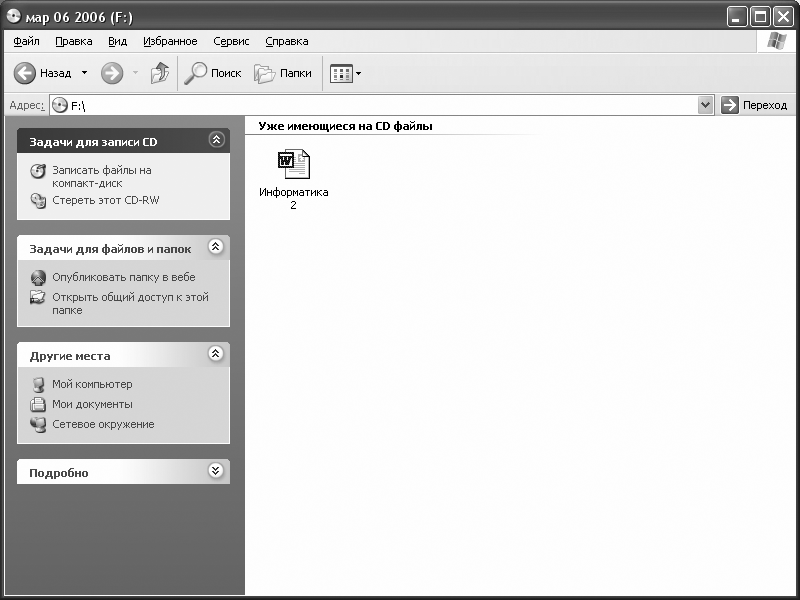The width and height of the screenshot is (800, 600).
Task: Click Опубликовать папку в вебе link
Action: coord(123,277)
